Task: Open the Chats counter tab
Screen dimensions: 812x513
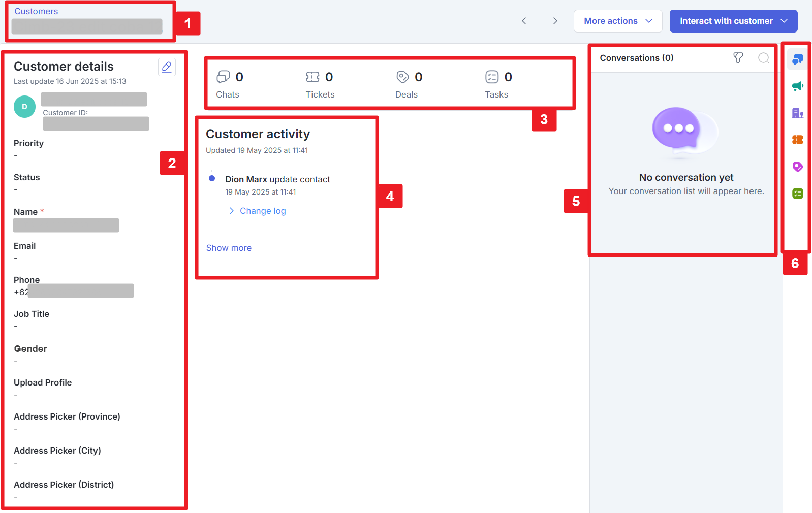Action: (229, 84)
